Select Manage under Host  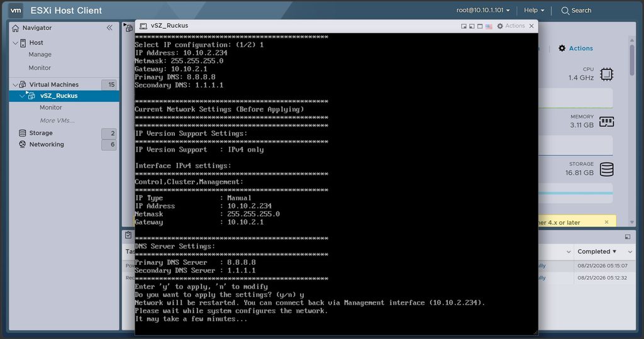[40, 54]
